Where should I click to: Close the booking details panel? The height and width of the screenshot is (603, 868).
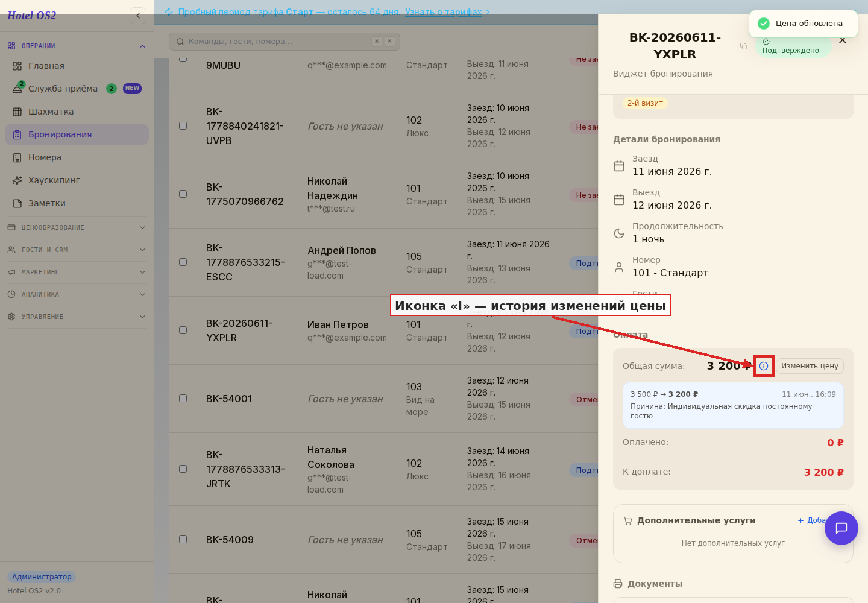pyautogui.click(x=843, y=40)
